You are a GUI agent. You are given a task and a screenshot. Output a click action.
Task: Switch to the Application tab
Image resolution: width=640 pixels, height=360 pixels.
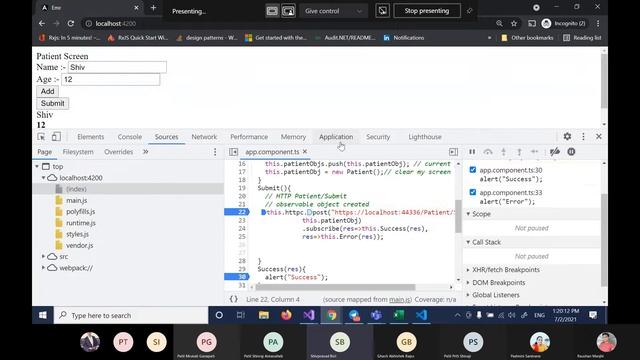[336, 137]
